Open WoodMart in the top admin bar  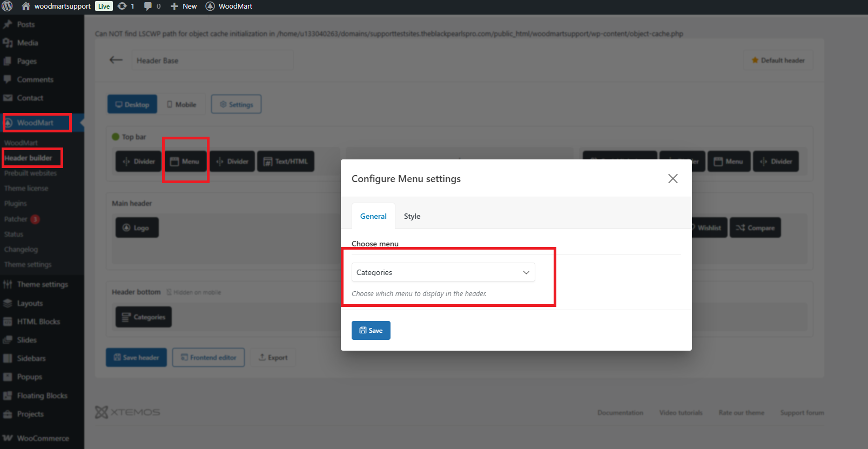point(229,6)
